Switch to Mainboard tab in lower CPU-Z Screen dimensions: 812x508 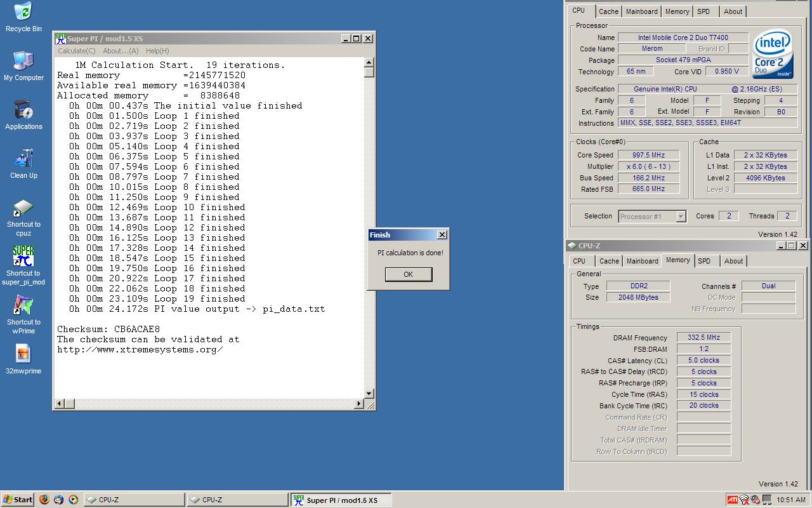tap(642, 261)
